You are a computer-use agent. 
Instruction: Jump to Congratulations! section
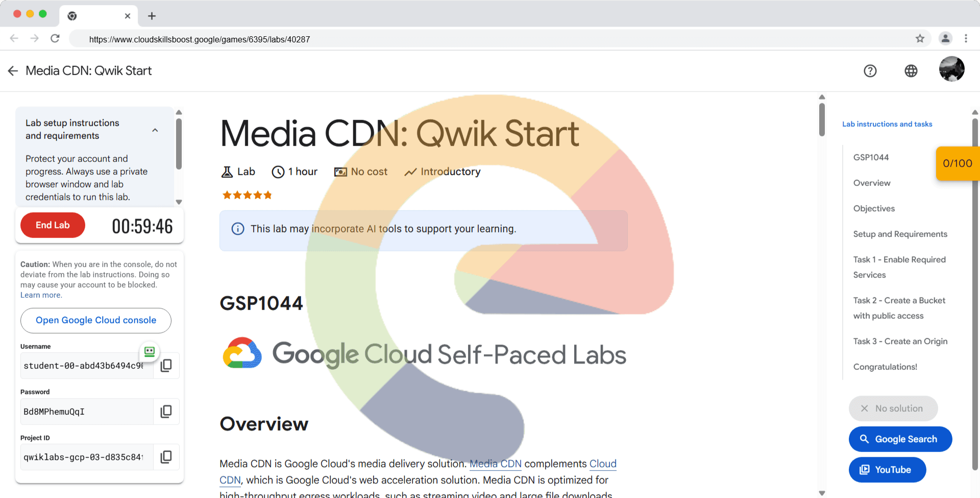885,367
